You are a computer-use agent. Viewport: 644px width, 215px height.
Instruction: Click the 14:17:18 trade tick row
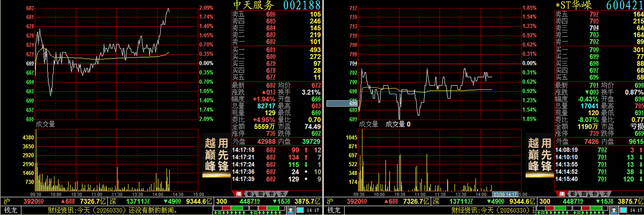tap(276, 150)
